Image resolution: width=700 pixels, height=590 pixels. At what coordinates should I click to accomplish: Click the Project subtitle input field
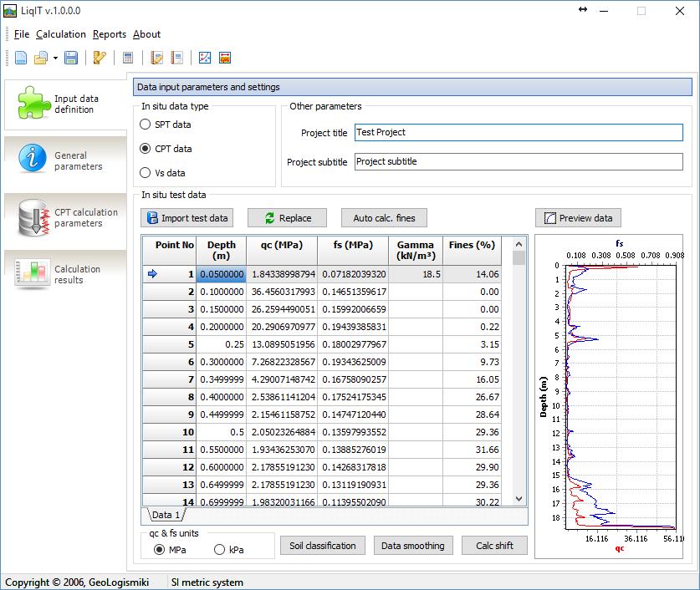pyautogui.click(x=519, y=161)
